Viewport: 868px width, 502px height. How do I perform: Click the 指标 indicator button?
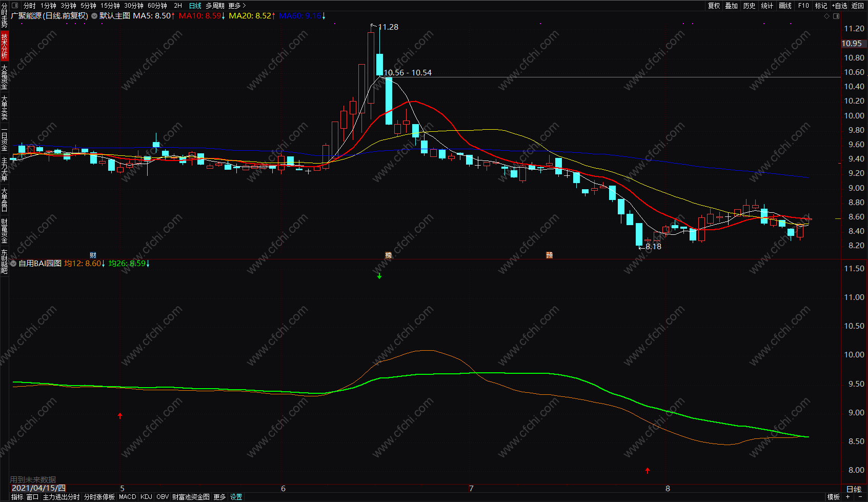click(17, 497)
